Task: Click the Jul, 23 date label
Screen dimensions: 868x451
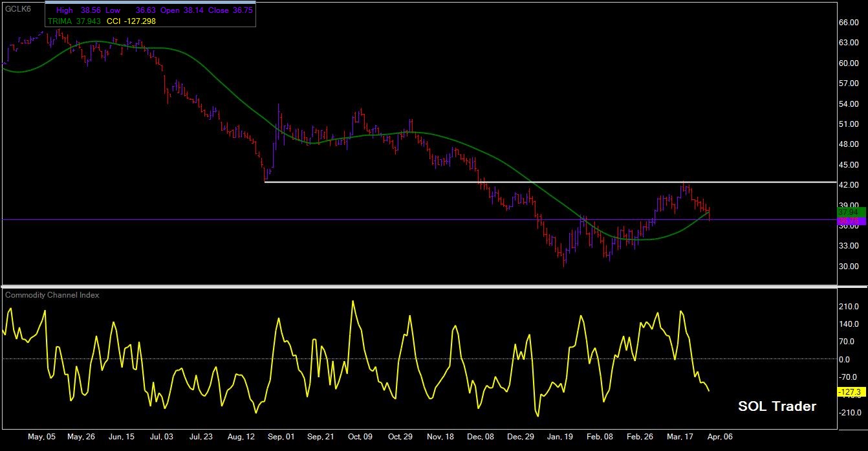Action: coord(201,437)
